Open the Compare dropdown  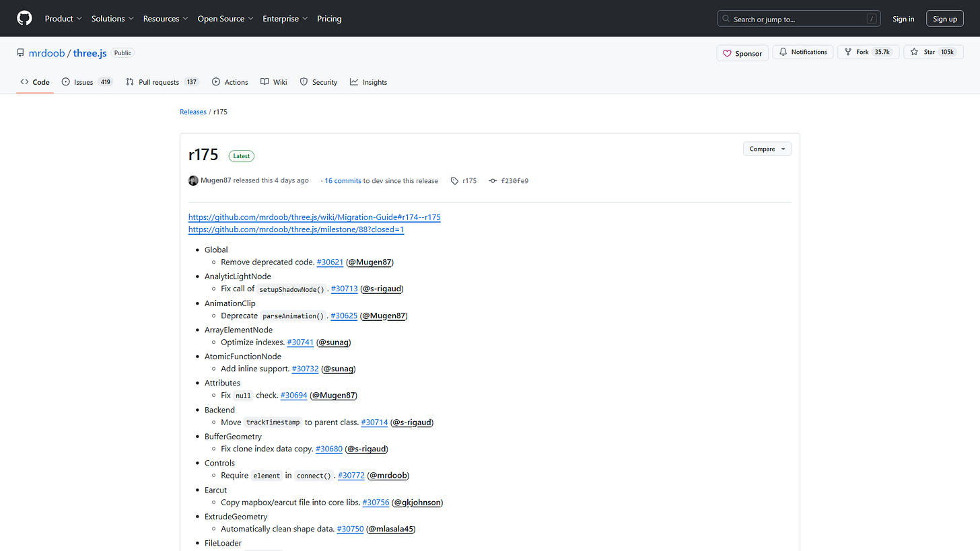767,149
